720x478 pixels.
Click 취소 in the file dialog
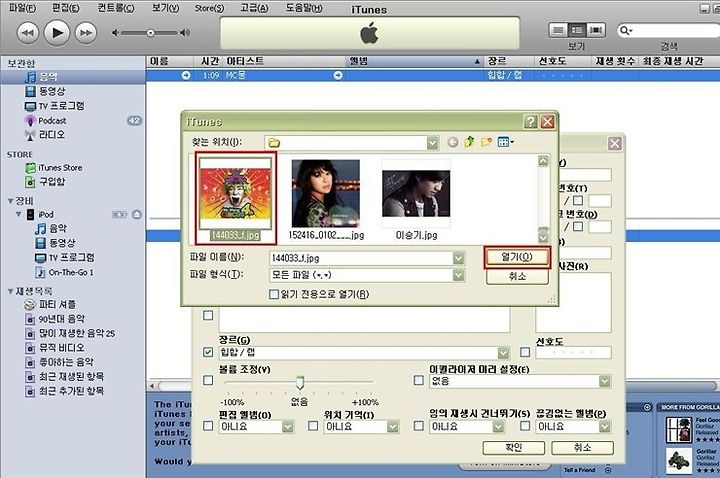517,276
